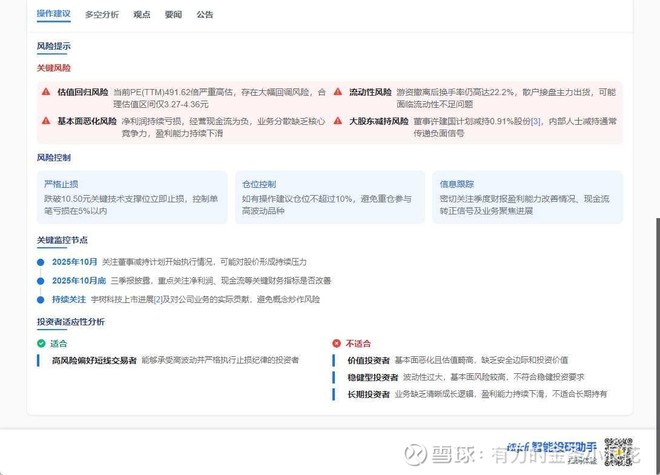Click warning icon beside 估值回归风险
Viewport: 660px width, 475px height.
[46, 92]
